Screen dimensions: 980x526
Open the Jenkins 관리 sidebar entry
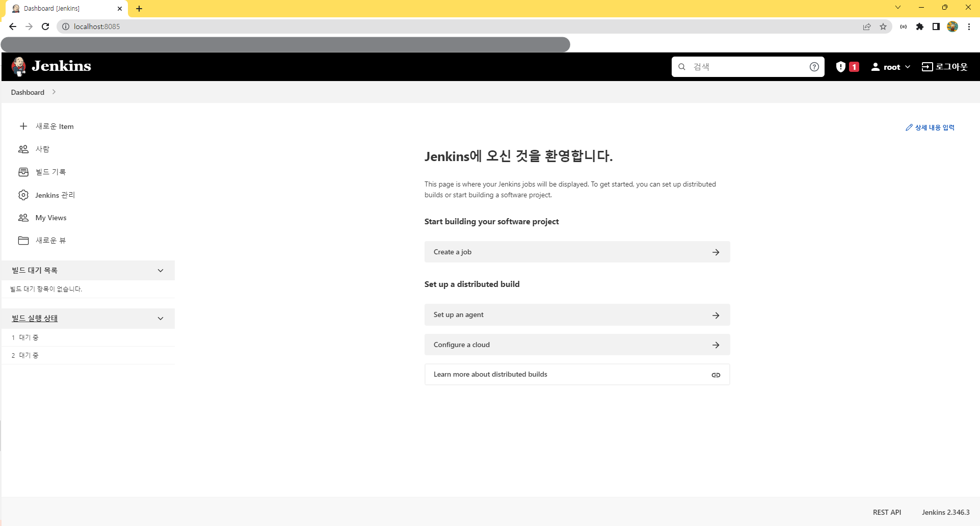click(x=55, y=195)
